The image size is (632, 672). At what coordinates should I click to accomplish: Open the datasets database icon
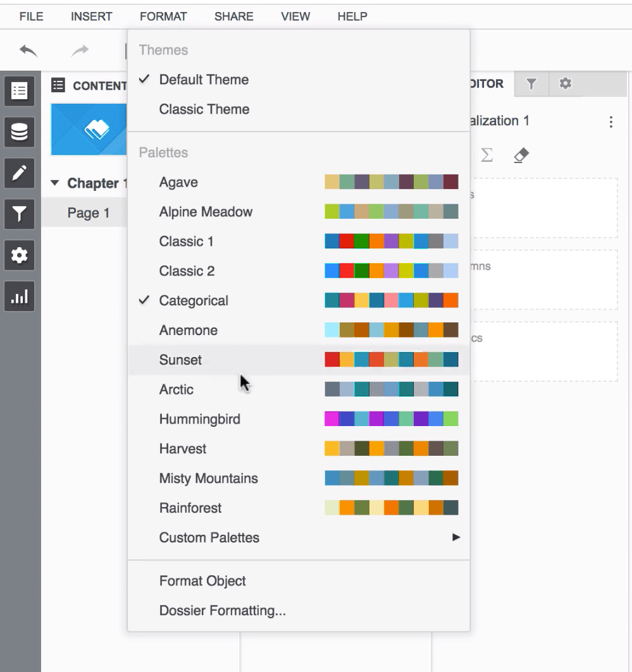20,132
